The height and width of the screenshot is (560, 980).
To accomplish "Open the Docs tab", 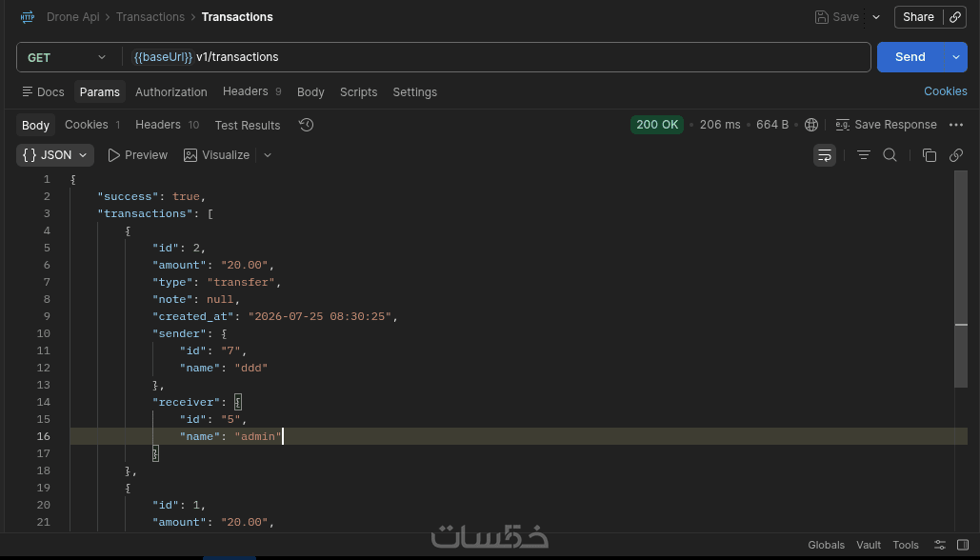I will [43, 91].
